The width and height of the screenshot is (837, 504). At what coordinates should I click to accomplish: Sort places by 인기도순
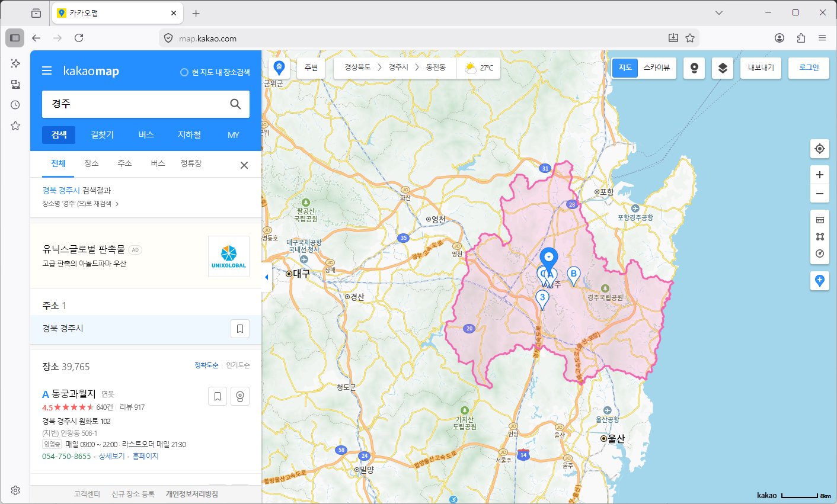coord(238,365)
